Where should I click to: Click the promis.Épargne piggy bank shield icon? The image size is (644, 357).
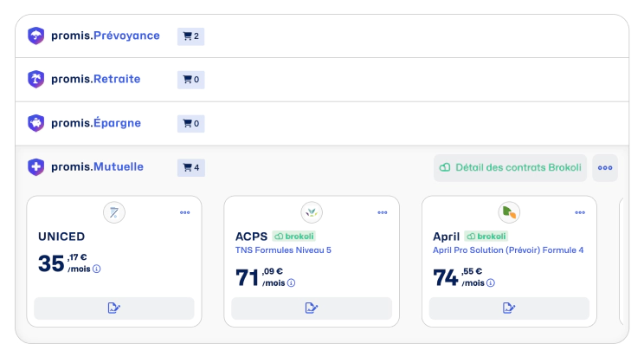(x=35, y=123)
